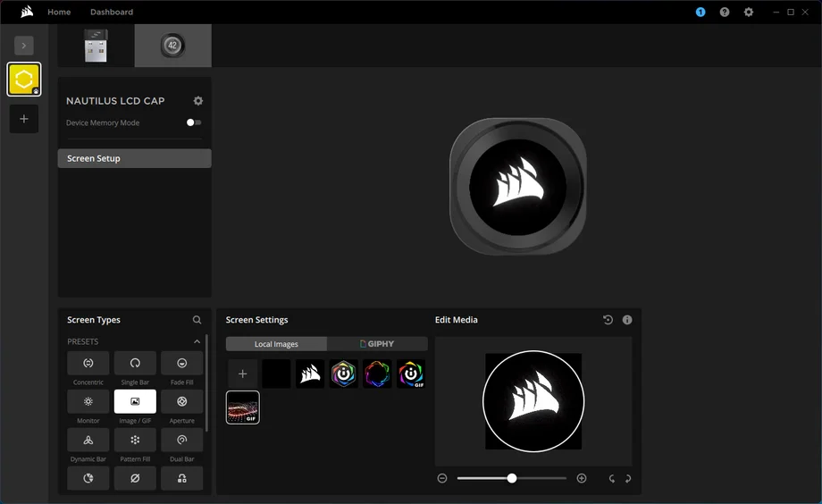This screenshot has width=822, height=504.
Task: Toggle Device Memory Mode switch
Action: (x=193, y=122)
